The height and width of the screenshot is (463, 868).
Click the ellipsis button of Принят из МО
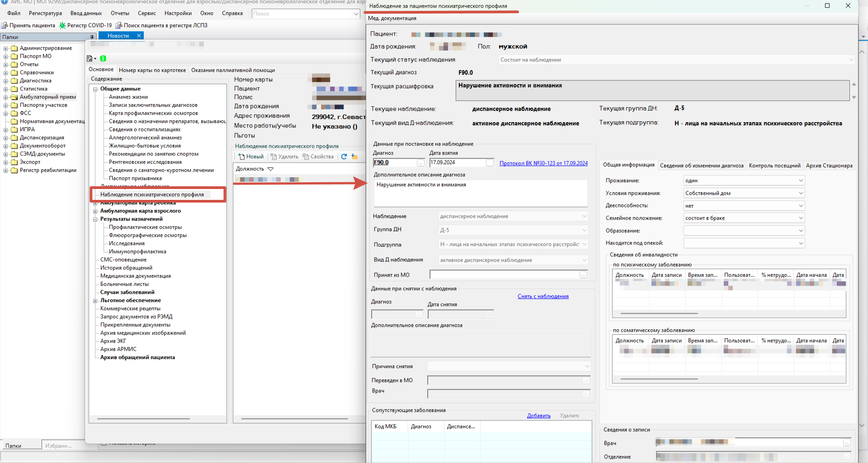[583, 275]
